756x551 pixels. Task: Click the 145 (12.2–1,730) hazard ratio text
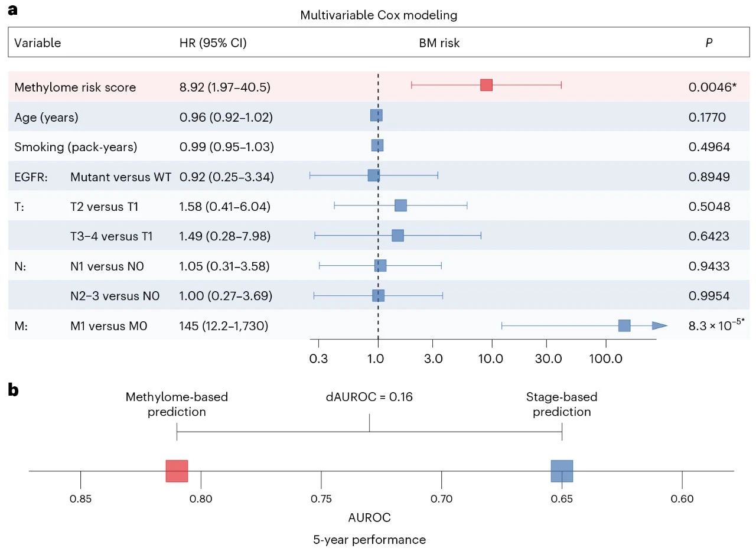(224, 325)
